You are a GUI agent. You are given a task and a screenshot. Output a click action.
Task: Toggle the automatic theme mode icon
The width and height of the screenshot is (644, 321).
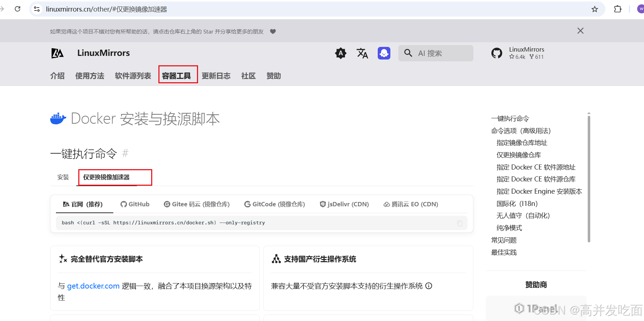341,53
